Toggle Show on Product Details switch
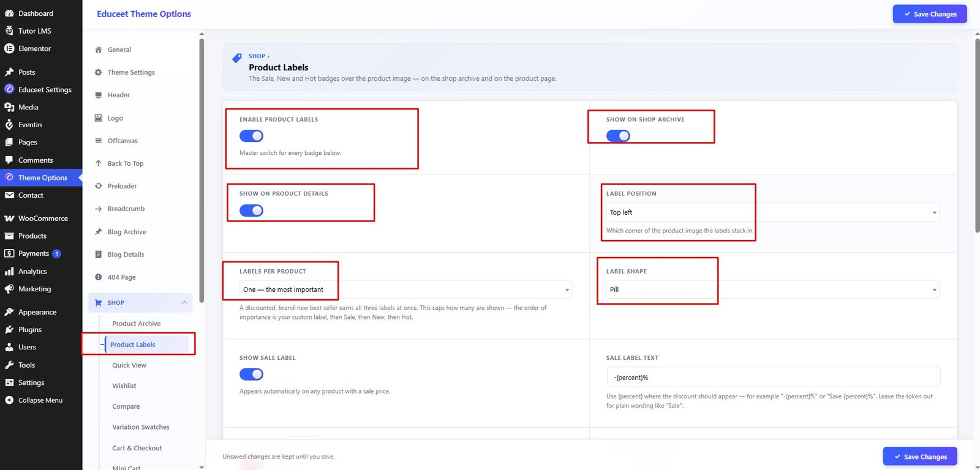This screenshot has height=470, width=980. pos(251,211)
